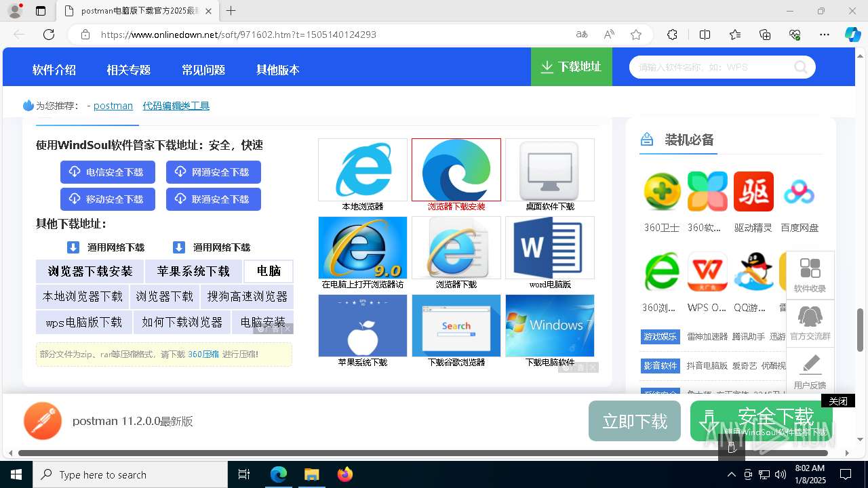Launch Copilot from the toolbar
The image size is (868, 488).
[x=852, y=35]
